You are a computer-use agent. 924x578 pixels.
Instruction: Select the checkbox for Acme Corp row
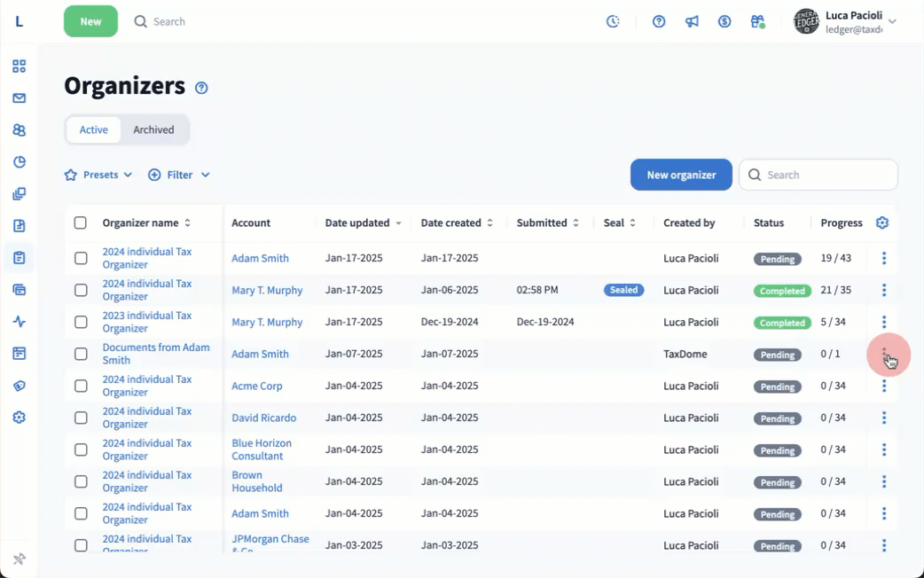point(81,387)
